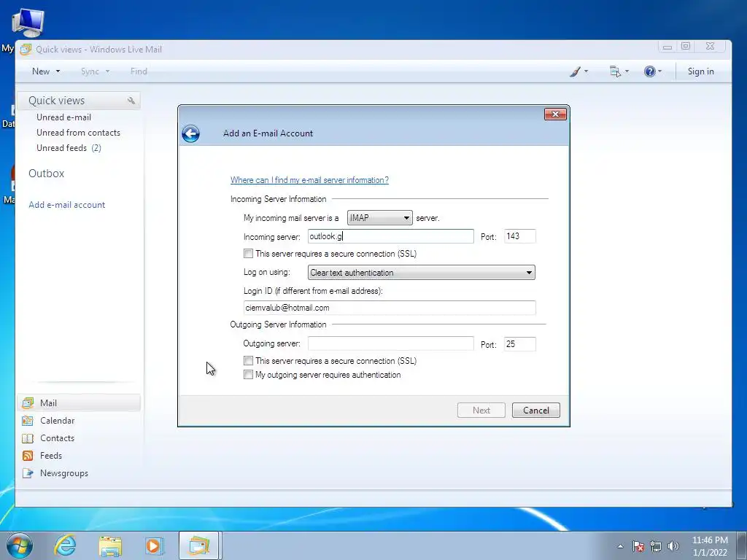Click the Action Center flag icon

tap(638, 546)
